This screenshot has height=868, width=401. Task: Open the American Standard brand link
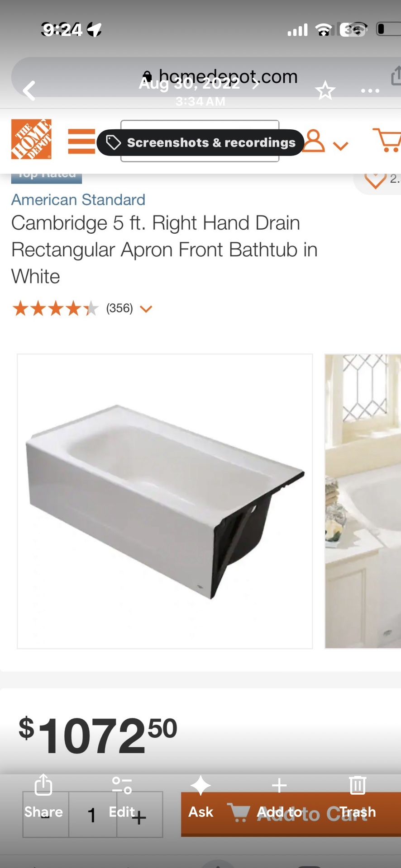pos(78,199)
